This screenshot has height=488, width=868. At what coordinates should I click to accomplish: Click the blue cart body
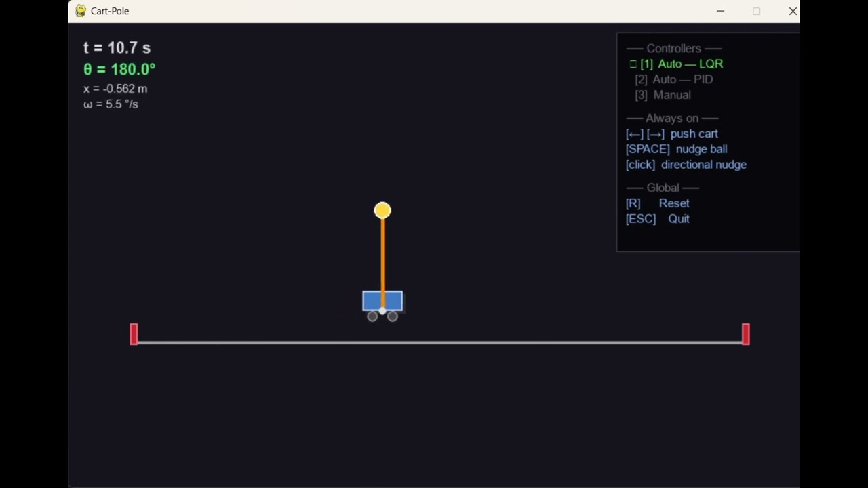tap(382, 301)
